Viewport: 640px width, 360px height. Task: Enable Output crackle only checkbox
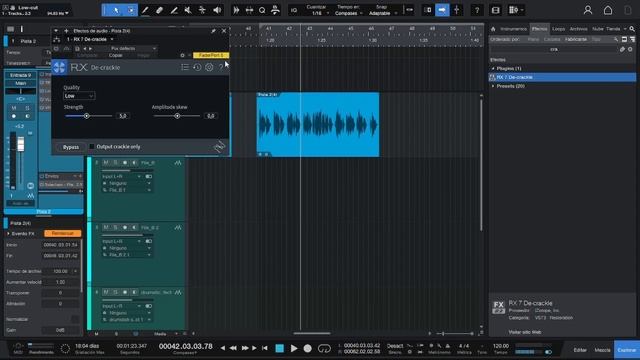coord(92,147)
